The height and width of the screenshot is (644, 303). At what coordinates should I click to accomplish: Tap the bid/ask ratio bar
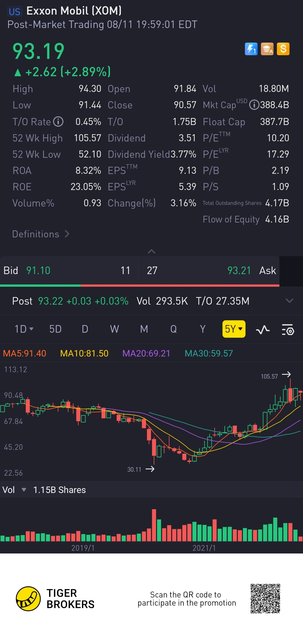[140, 286]
